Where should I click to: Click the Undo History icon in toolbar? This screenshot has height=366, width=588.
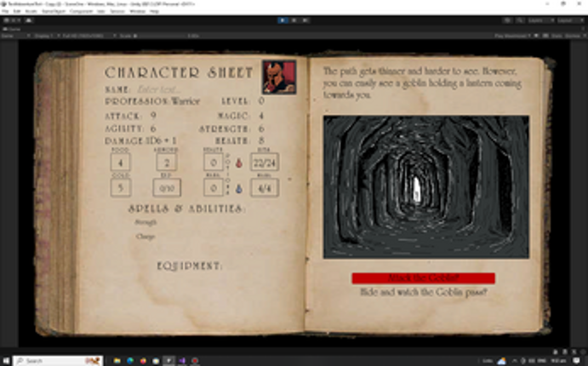(x=507, y=20)
